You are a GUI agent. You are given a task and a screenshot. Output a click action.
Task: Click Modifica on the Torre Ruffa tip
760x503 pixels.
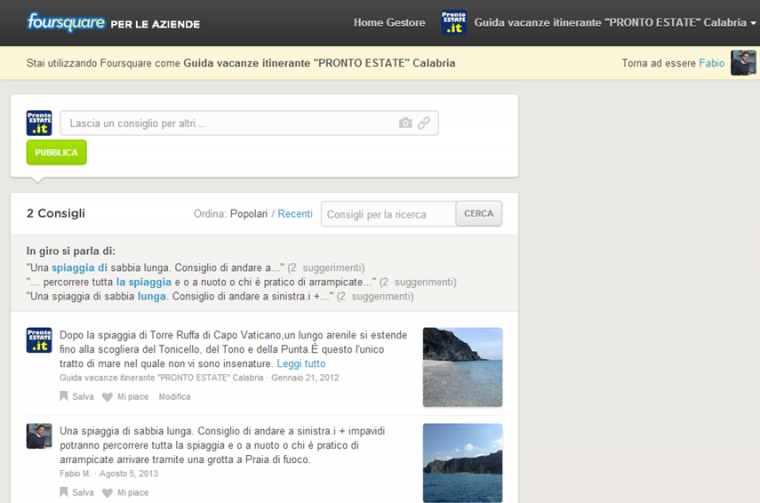[174, 396]
